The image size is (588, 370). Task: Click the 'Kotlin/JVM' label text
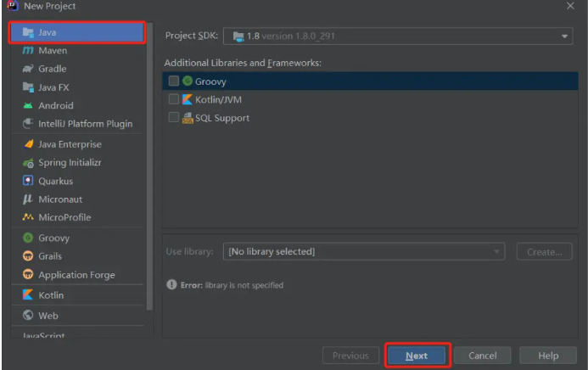pos(218,100)
